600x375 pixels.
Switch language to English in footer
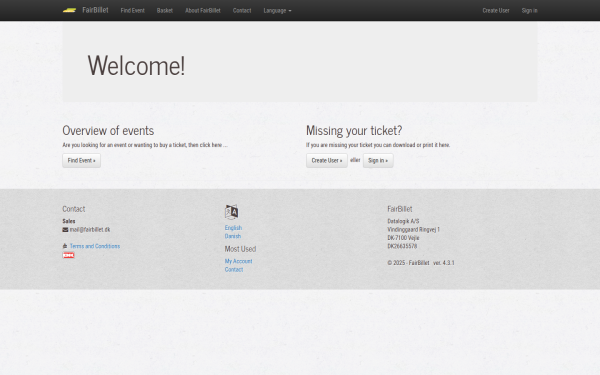pyautogui.click(x=233, y=228)
